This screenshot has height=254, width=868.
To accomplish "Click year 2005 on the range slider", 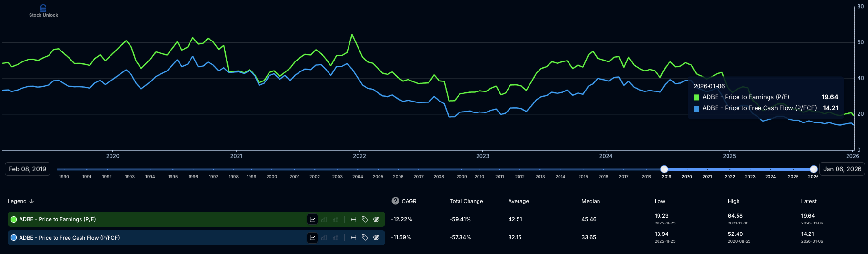I will pyautogui.click(x=378, y=177).
